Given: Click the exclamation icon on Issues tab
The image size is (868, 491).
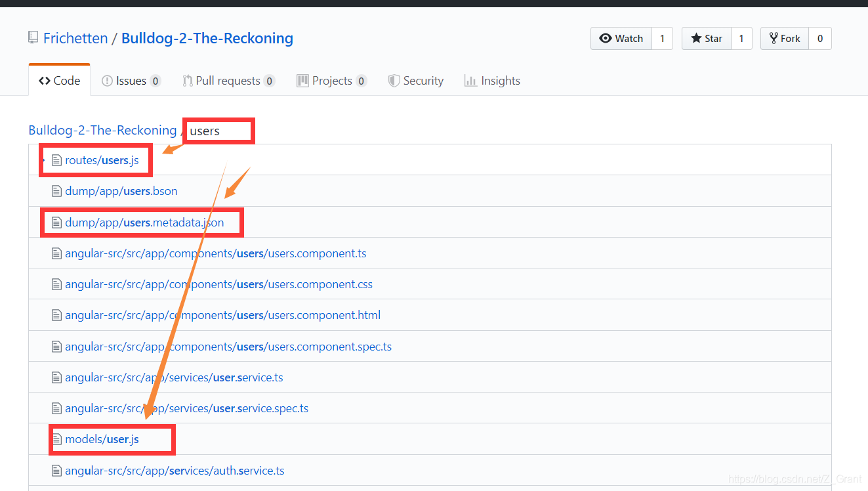Looking at the screenshot, I should [x=107, y=81].
